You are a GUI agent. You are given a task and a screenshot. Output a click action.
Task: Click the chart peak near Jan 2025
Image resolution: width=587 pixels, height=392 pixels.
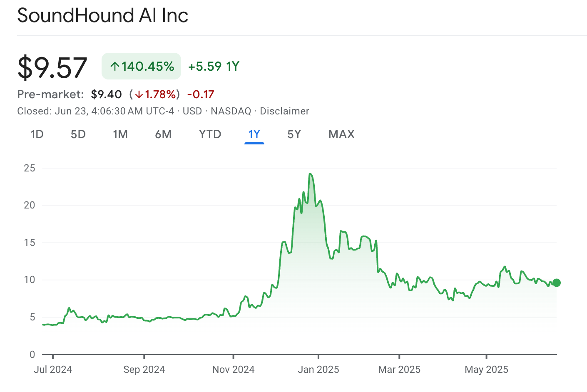pos(310,174)
